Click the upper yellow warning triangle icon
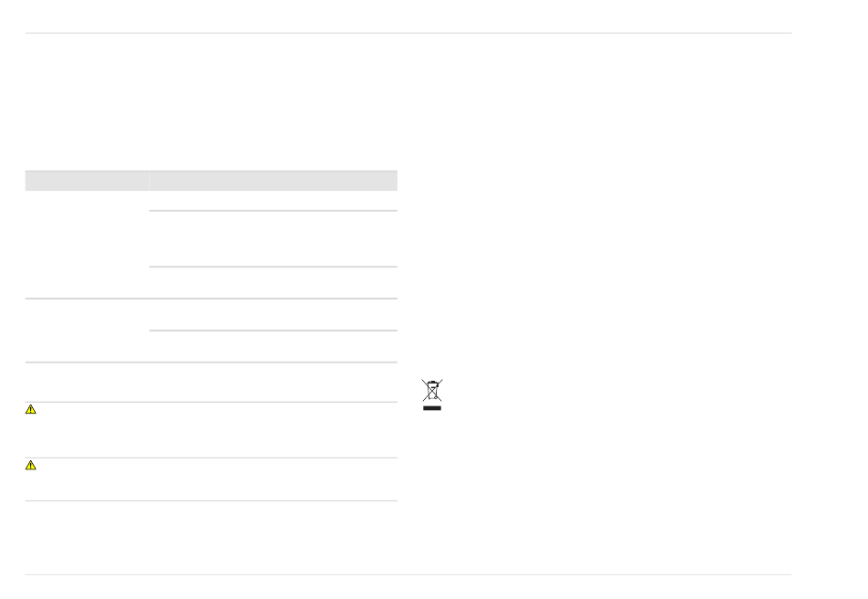 (30, 409)
